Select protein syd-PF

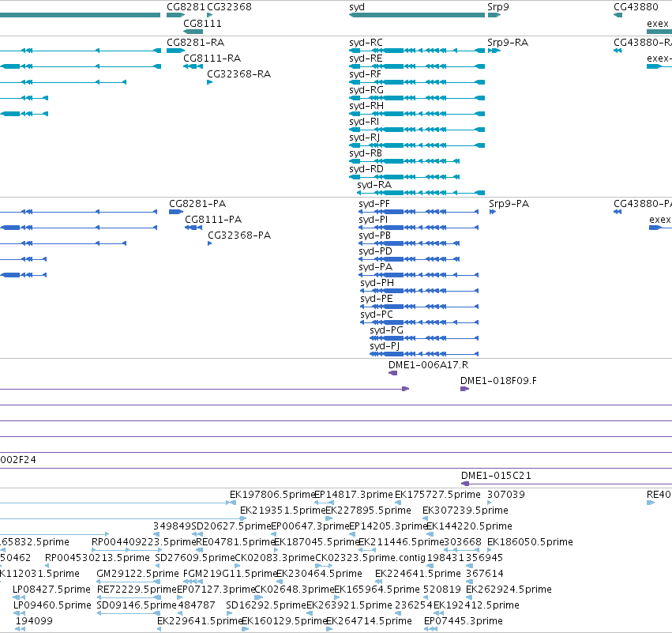tap(419, 212)
